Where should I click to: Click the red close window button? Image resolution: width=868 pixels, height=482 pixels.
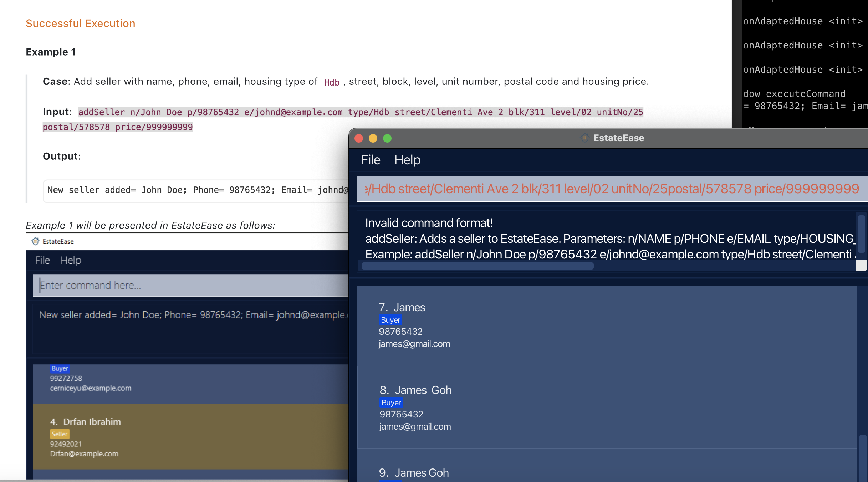[x=359, y=138]
